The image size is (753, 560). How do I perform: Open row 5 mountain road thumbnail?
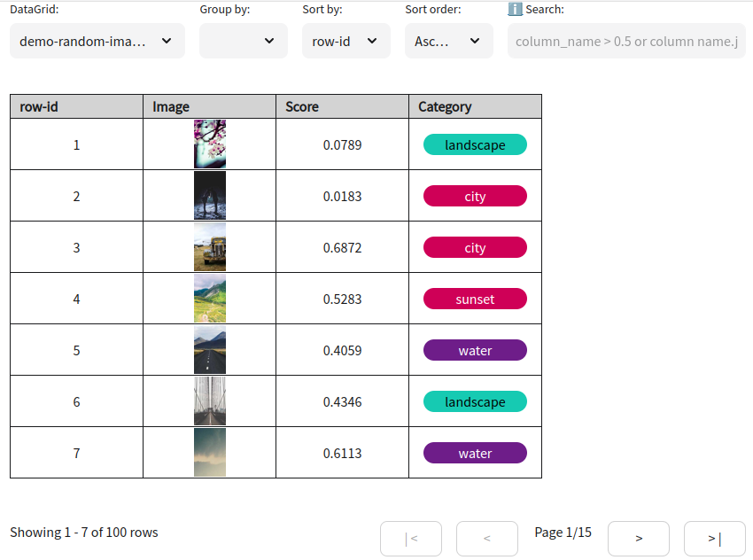tap(210, 350)
